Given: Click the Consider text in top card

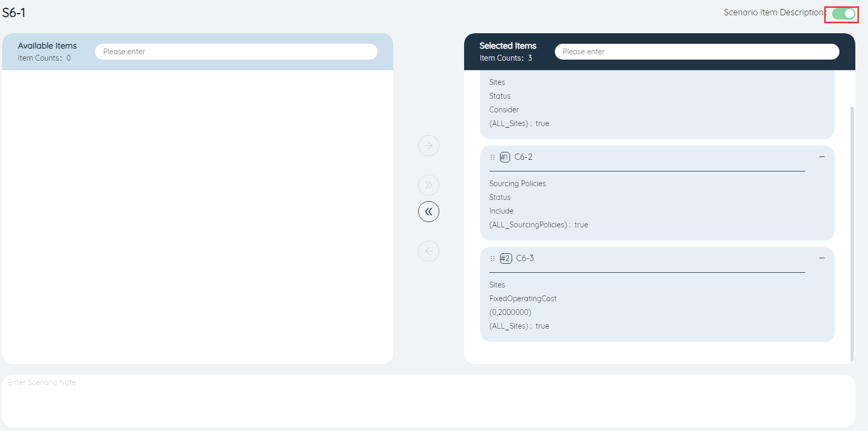Looking at the screenshot, I should click(504, 110).
